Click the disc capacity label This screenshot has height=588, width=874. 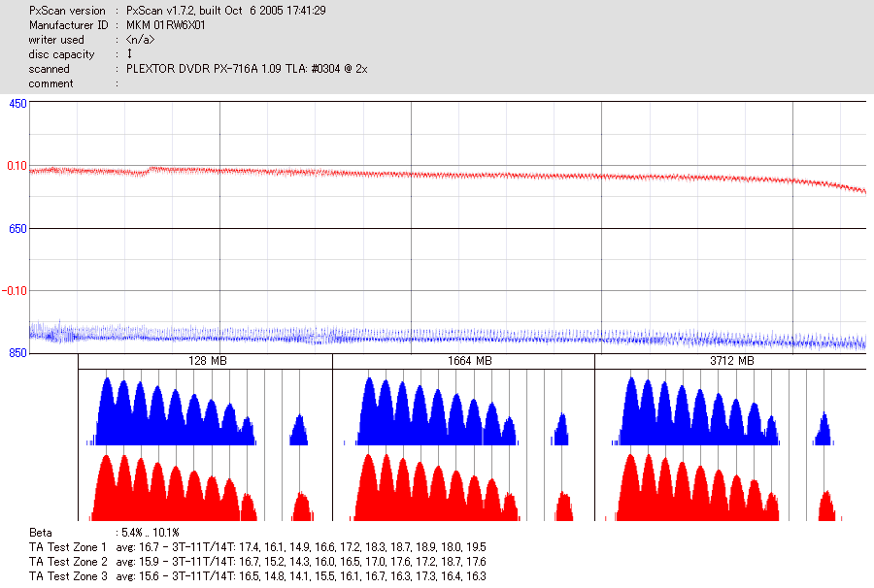61,54
